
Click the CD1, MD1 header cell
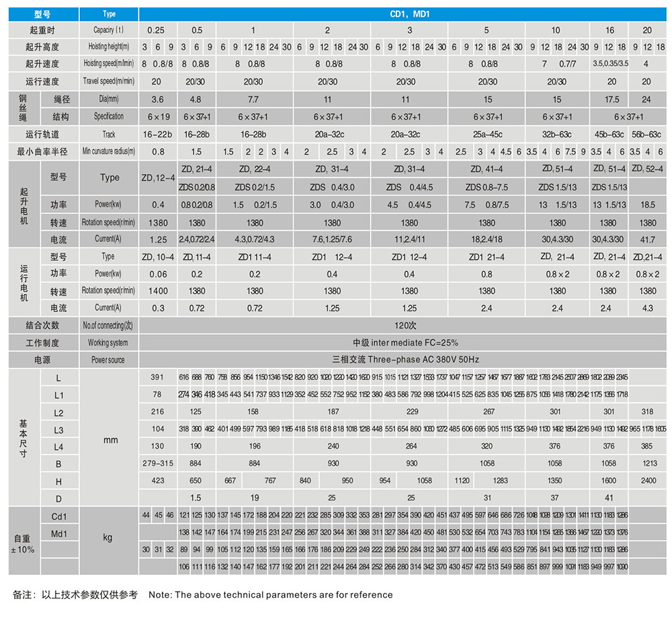pyautogui.click(x=405, y=13)
